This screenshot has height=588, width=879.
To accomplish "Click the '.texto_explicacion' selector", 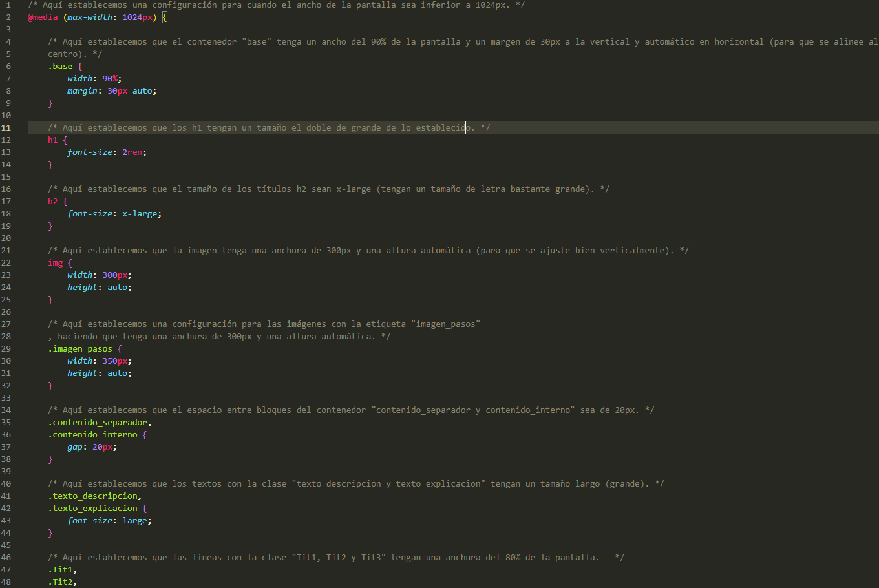I will tap(92, 509).
